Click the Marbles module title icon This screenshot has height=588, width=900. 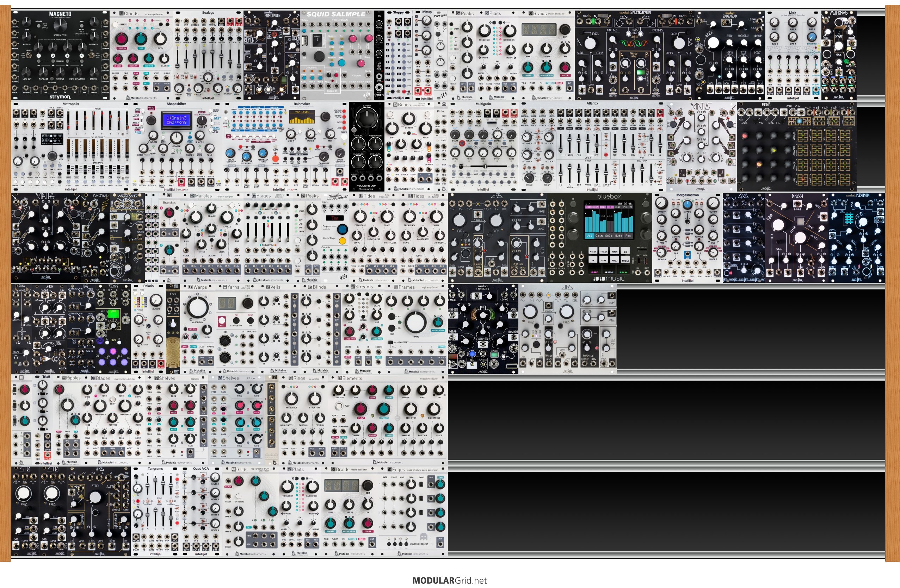click(192, 196)
